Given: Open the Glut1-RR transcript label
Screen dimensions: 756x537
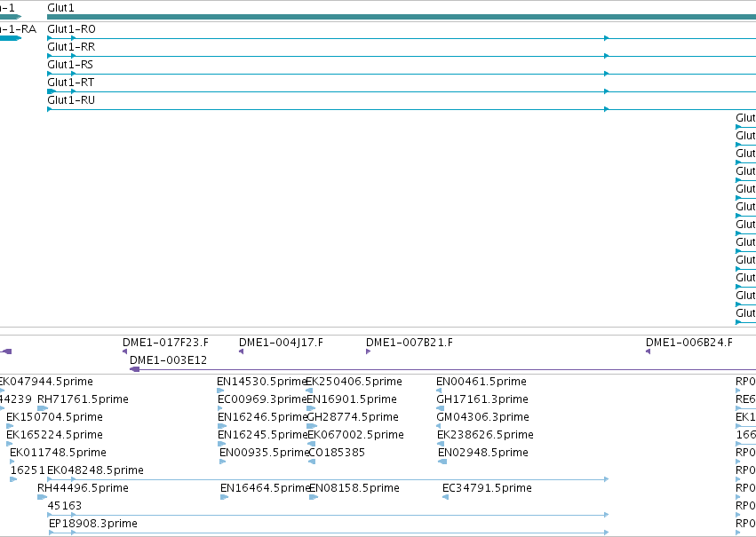Looking at the screenshot, I should (x=71, y=47).
